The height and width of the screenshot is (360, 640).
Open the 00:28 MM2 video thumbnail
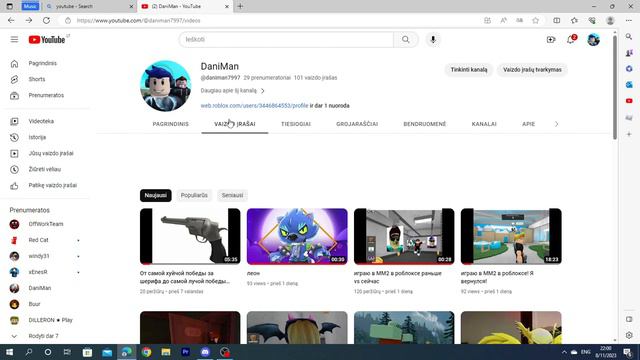coord(404,236)
